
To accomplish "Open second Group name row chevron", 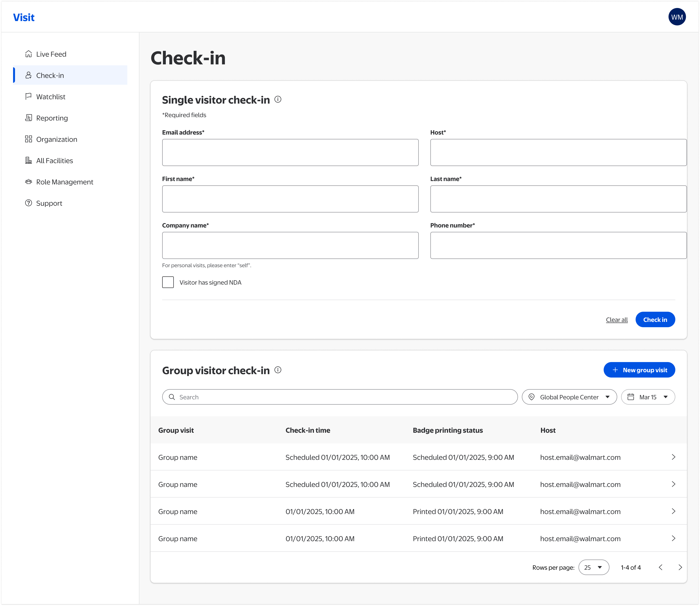I will point(673,484).
